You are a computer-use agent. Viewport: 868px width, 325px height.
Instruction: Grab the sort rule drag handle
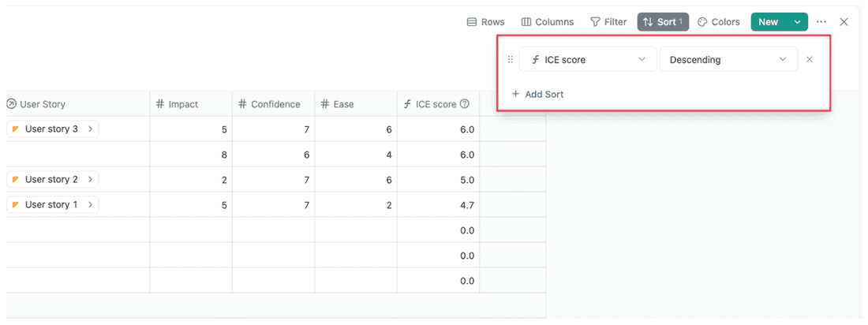tap(510, 60)
